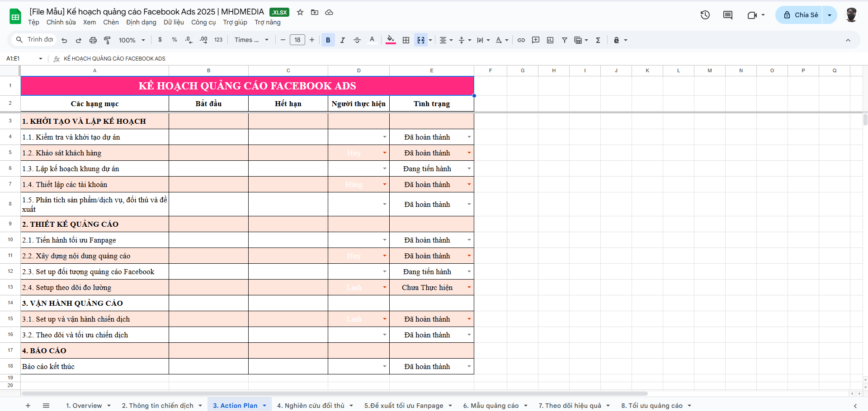Click the Redo icon

79,40
